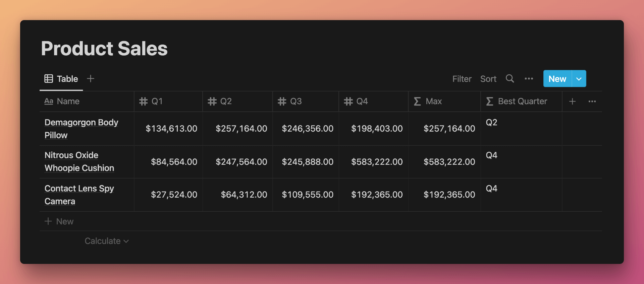Open the Nitrous Oxide Whoopie Cushion page

click(79, 161)
